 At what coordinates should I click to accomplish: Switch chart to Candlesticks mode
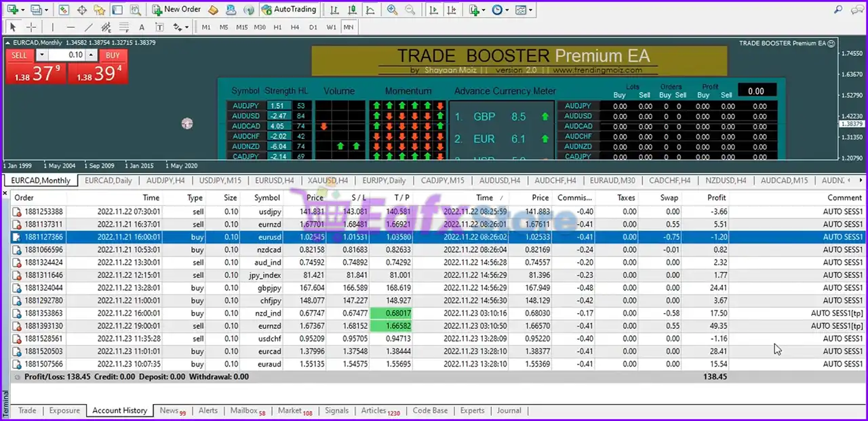[x=352, y=10]
